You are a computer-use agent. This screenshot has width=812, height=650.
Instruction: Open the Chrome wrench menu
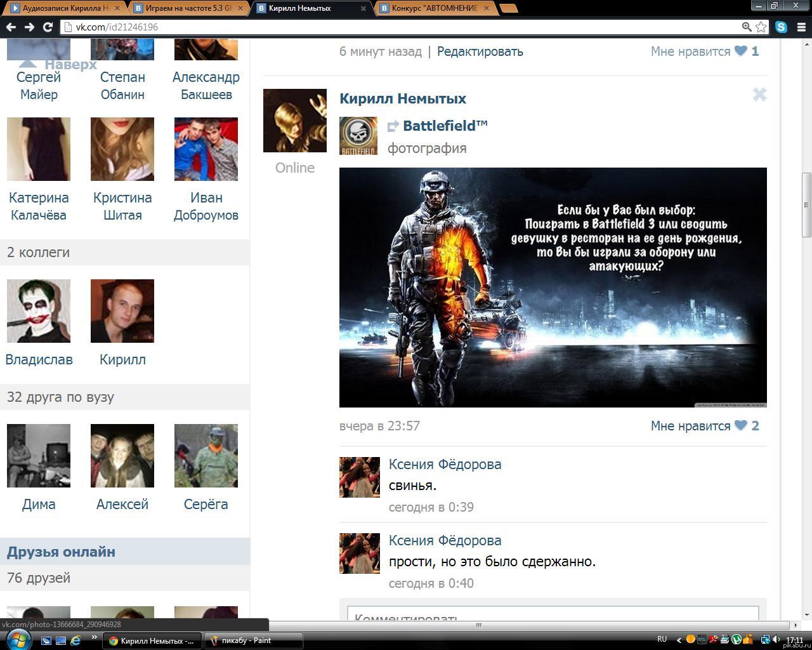(799, 27)
